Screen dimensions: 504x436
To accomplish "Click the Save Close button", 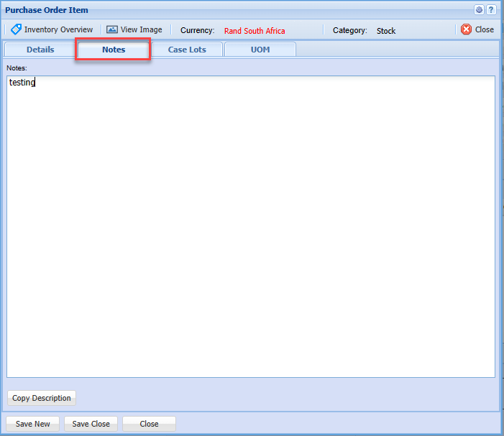I will pos(91,424).
